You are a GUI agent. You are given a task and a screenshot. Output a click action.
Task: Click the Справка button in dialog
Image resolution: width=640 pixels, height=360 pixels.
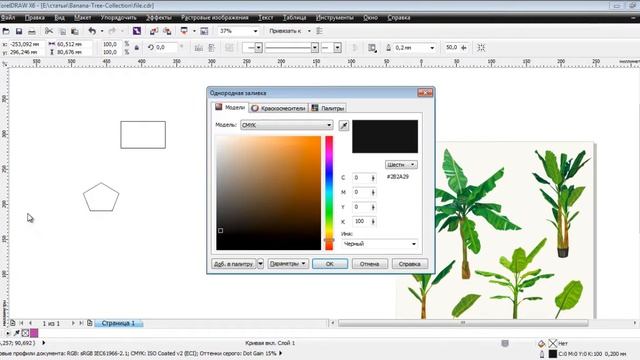click(x=409, y=264)
